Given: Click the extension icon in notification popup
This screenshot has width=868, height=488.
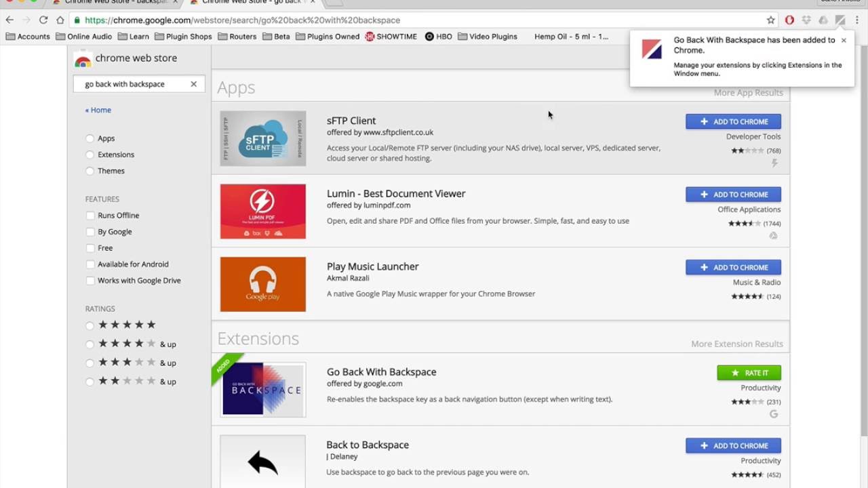Looking at the screenshot, I should click(652, 49).
